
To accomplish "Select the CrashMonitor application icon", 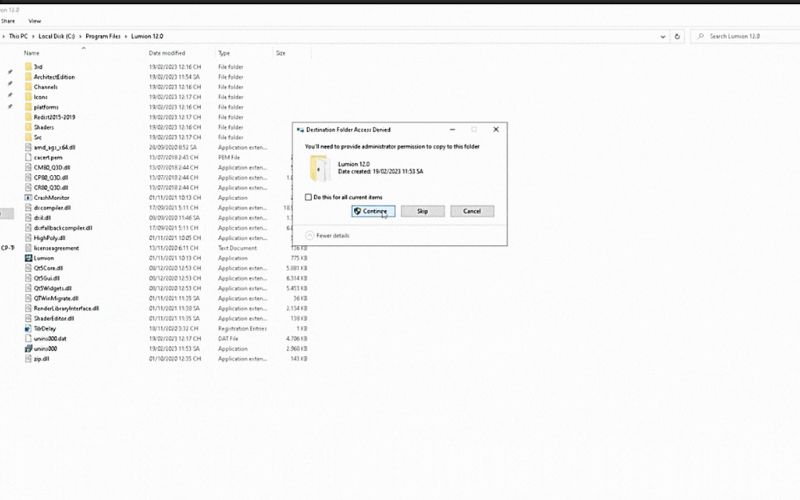I will tap(29, 197).
